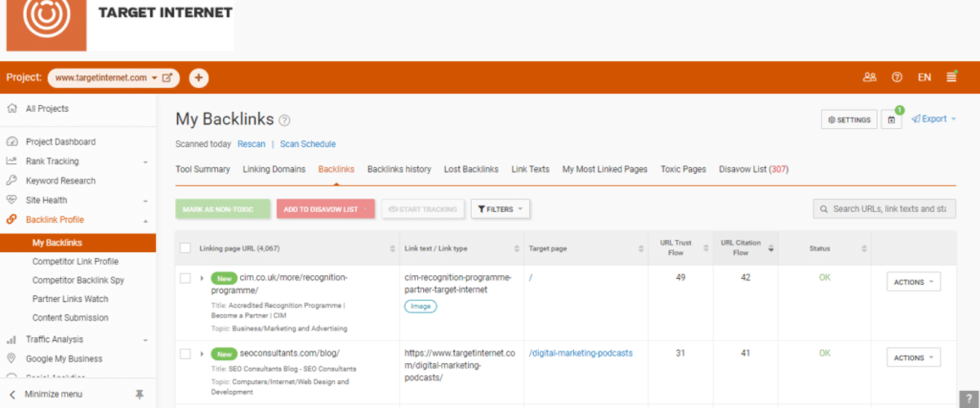Switch to Lost Backlinks tab
Viewport: 980px width, 408px height.
(471, 170)
